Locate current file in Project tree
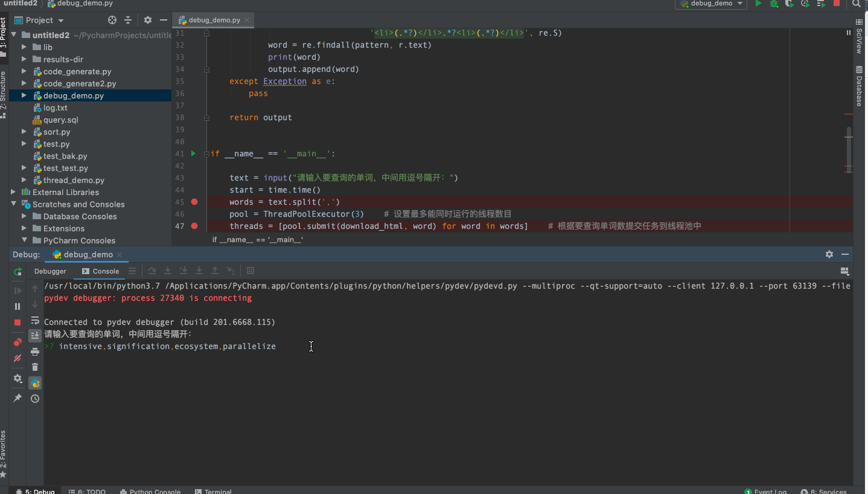Screen dimensions: 868x494 coord(112,20)
